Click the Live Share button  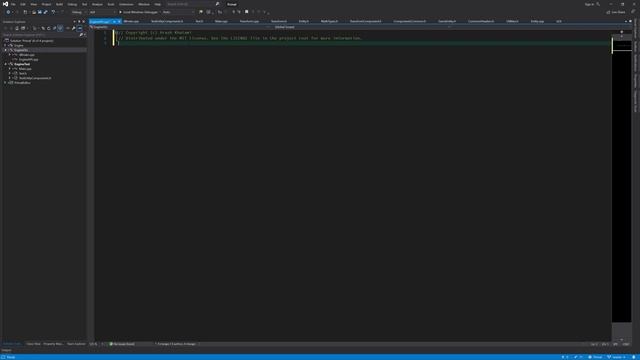[x=616, y=12]
